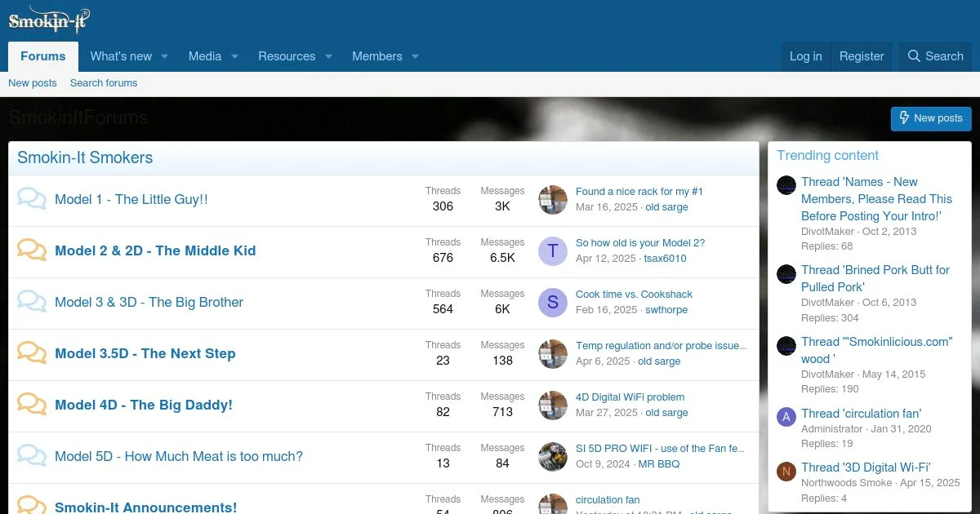
Task: Open MR BBQ's avatar
Action: (x=553, y=456)
